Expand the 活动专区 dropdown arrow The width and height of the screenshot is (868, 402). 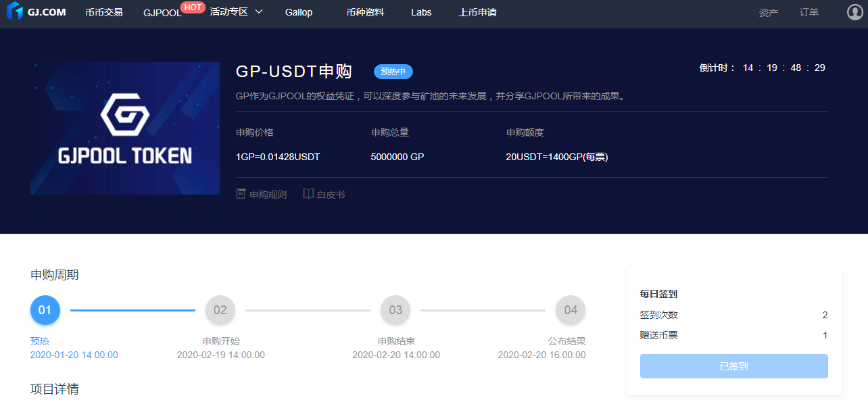pyautogui.click(x=258, y=12)
